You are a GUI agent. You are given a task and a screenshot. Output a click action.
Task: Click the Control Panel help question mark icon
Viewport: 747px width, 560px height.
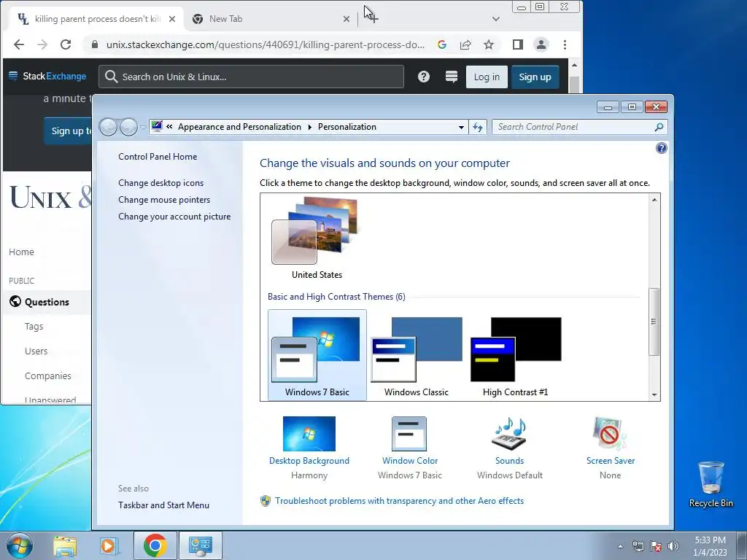coord(661,148)
